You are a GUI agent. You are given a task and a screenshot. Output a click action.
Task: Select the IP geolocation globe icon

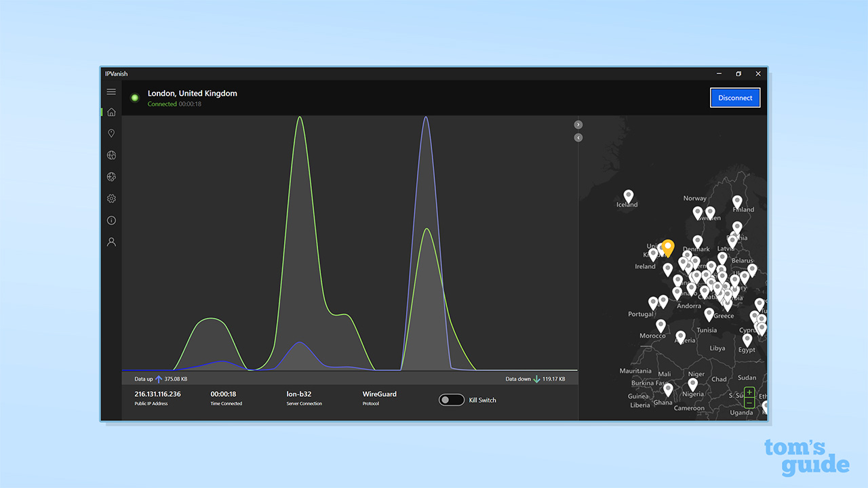(111, 177)
